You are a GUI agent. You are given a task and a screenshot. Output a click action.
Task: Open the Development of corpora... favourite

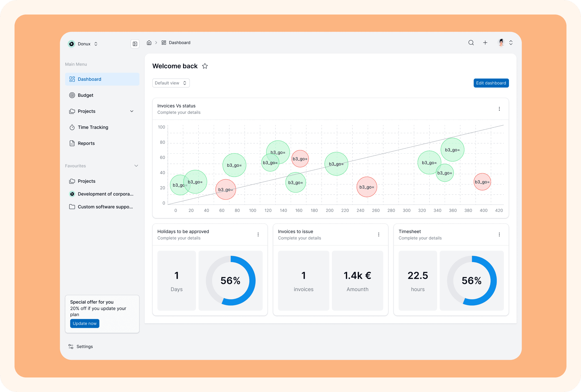click(105, 194)
